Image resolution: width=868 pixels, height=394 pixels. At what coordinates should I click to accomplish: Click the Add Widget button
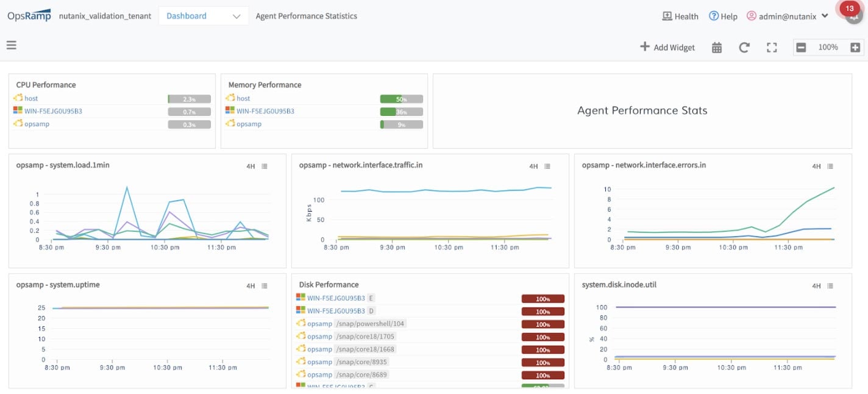[x=668, y=47]
